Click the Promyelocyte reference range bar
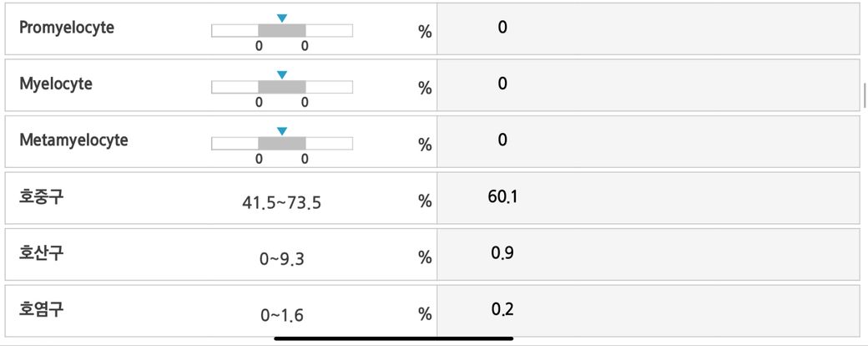 tap(282, 31)
